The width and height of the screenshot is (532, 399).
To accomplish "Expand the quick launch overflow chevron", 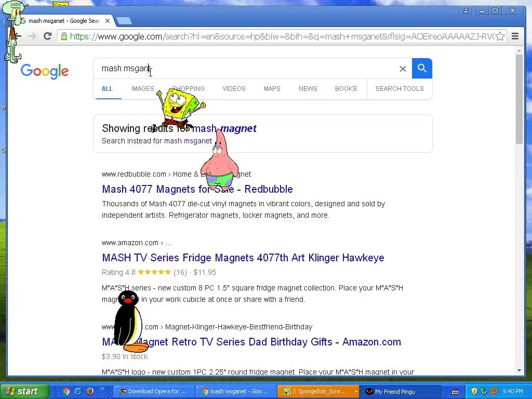I will coord(102,389).
